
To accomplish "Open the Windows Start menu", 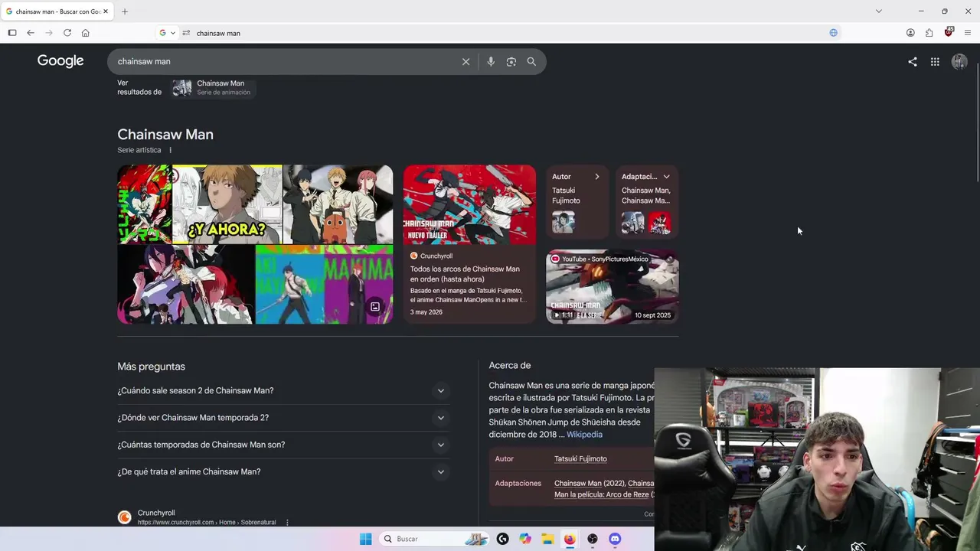I will click(x=366, y=539).
